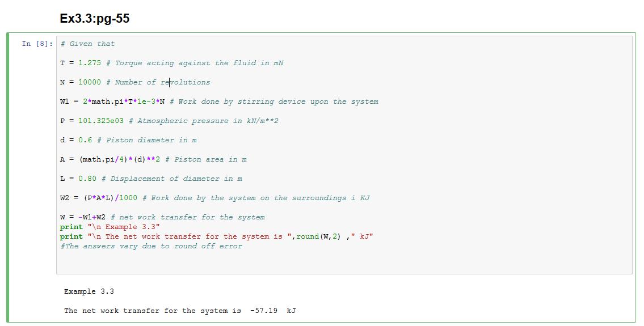This screenshot has height=326, width=644.
Task: Place cursor on W = -W1+W2 line
Action: pyautogui.click(x=162, y=217)
